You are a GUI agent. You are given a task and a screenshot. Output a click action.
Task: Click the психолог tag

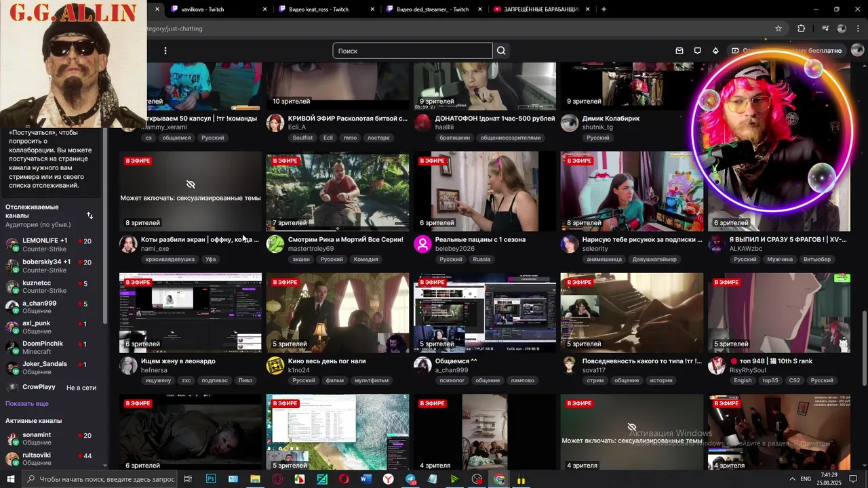452,380
